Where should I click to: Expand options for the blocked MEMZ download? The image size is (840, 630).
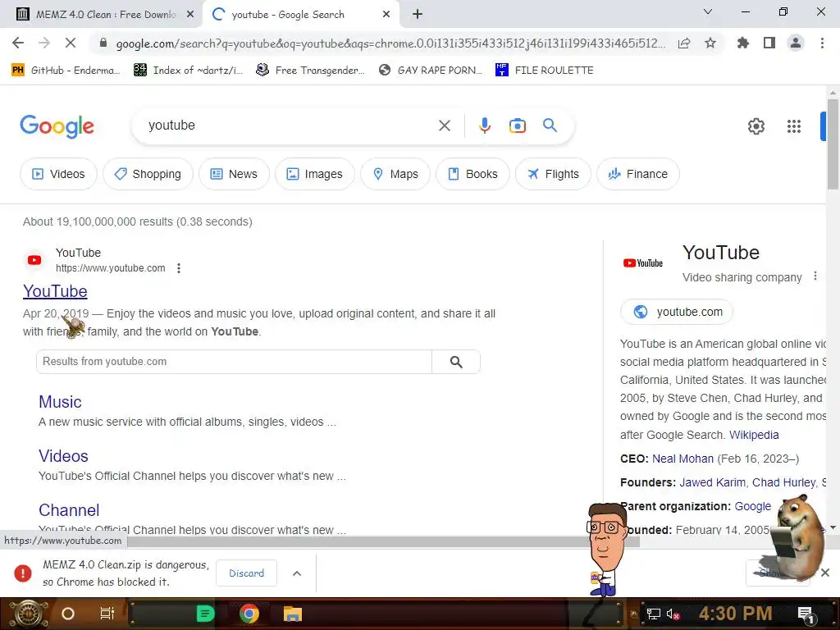click(297, 573)
